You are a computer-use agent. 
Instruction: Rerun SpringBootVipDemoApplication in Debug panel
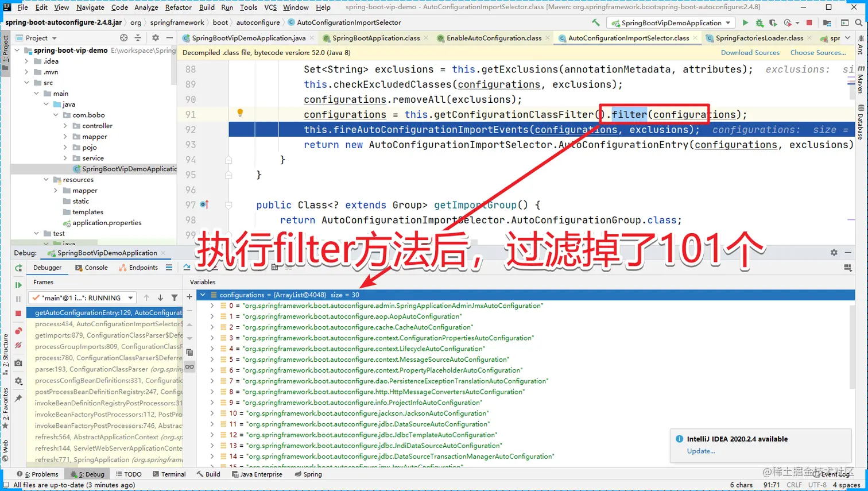[18, 268]
